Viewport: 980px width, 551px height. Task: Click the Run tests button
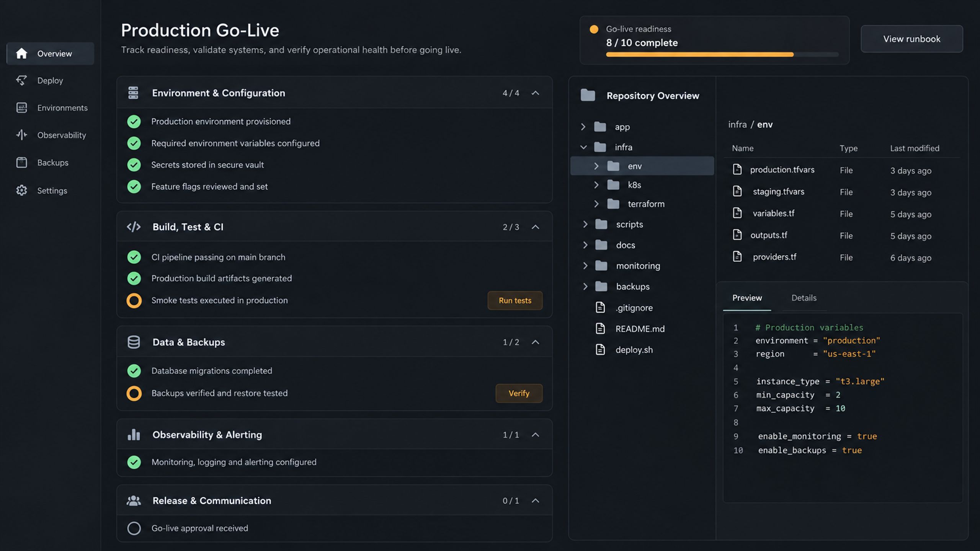pyautogui.click(x=515, y=300)
